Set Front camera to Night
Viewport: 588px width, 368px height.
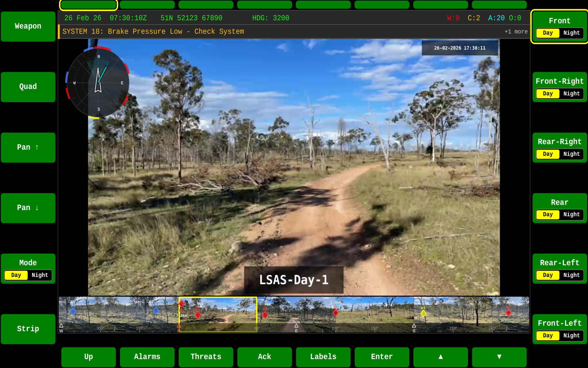571,33
